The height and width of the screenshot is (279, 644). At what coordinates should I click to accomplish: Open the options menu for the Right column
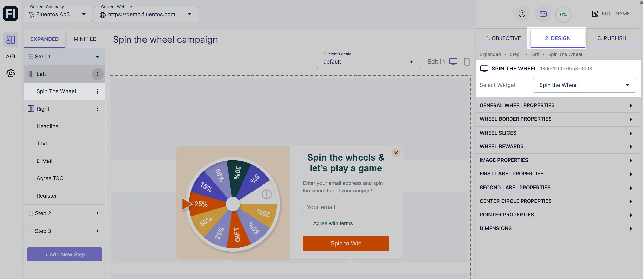(x=97, y=108)
